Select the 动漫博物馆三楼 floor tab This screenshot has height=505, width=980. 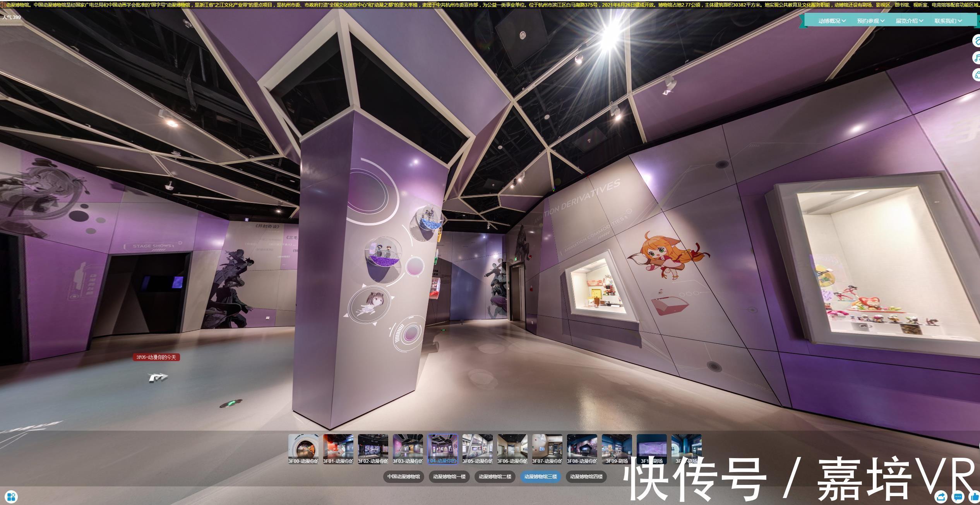pyautogui.click(x=540, y=477)
